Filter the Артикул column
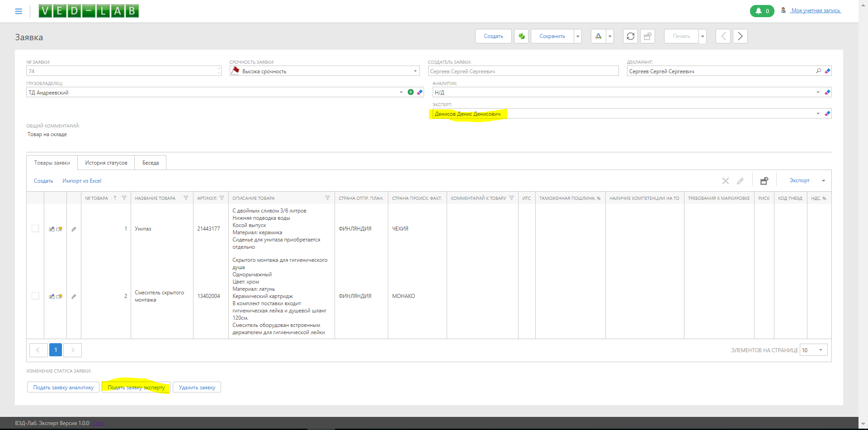 [222, 198]
